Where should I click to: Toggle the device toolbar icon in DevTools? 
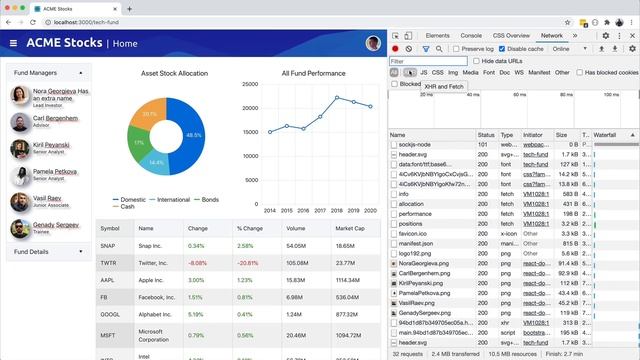(x=408, y=36)
